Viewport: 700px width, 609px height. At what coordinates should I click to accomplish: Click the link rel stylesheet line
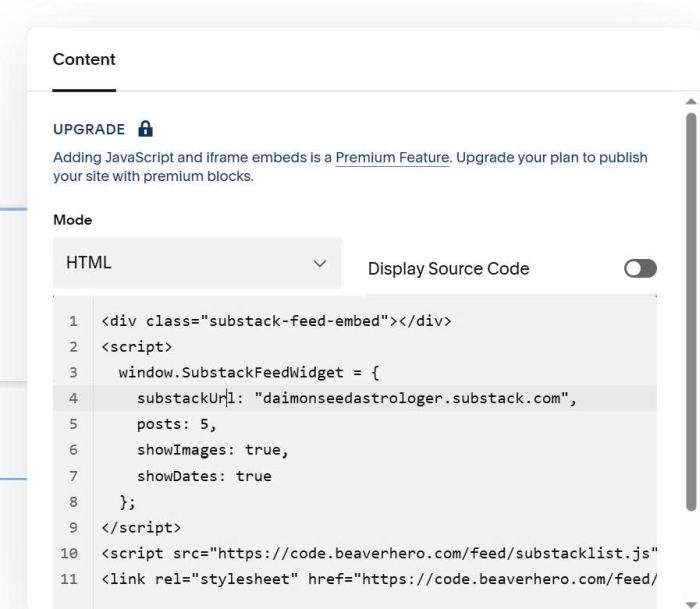click(x=379, y=580)
